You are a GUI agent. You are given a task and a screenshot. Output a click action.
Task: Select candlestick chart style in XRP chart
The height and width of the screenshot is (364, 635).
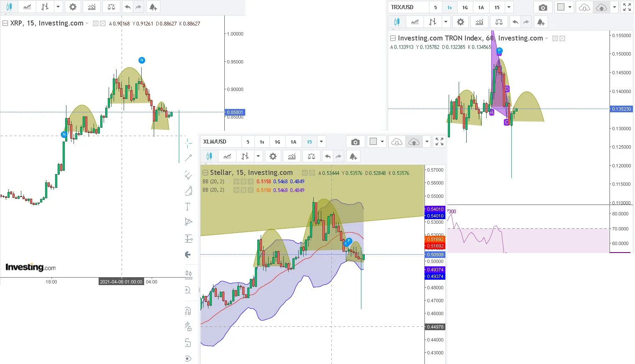[x=9, y=7]
